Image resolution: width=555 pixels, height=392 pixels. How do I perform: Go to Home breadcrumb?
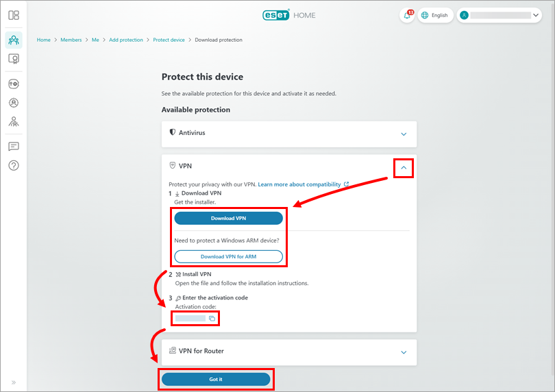point(44,40)
